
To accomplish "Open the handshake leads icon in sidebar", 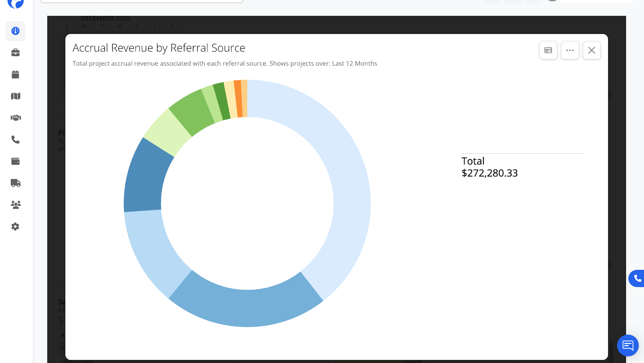I will [x=15, y=118].
